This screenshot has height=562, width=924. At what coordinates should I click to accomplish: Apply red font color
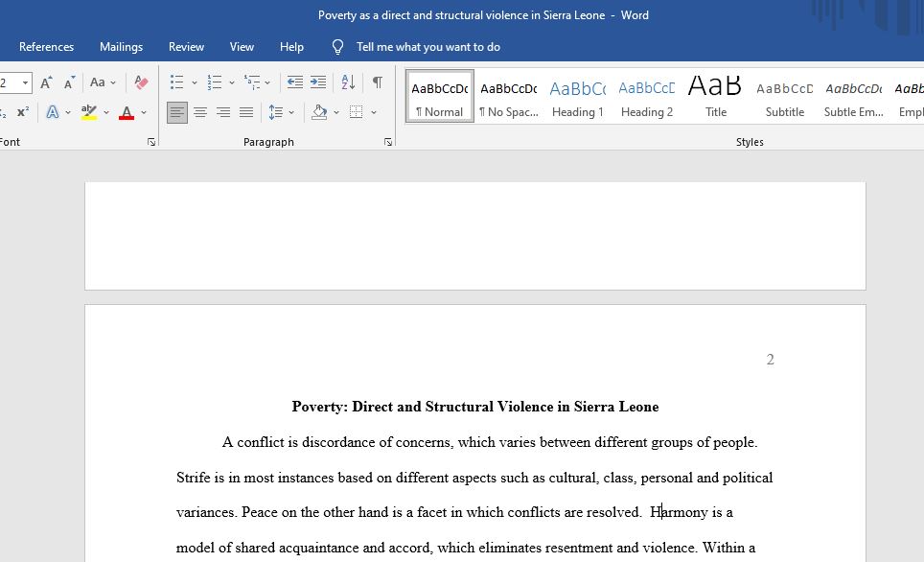[x=127, y=112]
